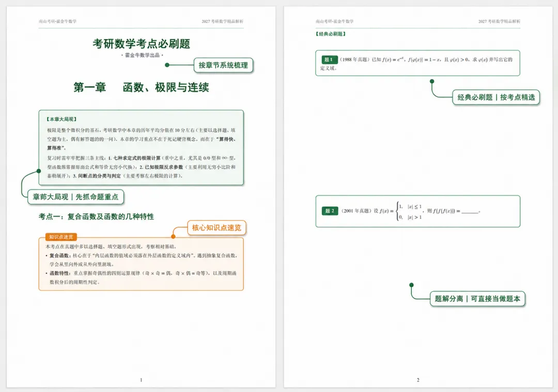Click the 【经典必刷题】 heading
This screenshot has width=558, height=392.
point(331,34)
